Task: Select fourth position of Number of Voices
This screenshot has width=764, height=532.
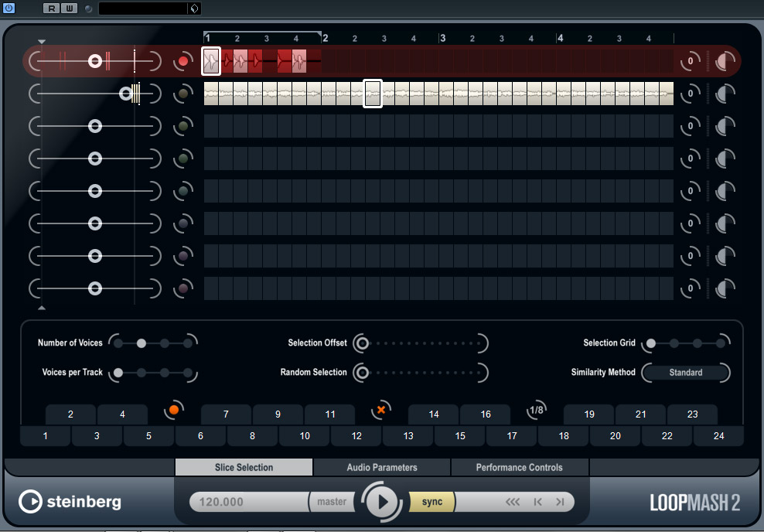Action: tap(188, 343)
